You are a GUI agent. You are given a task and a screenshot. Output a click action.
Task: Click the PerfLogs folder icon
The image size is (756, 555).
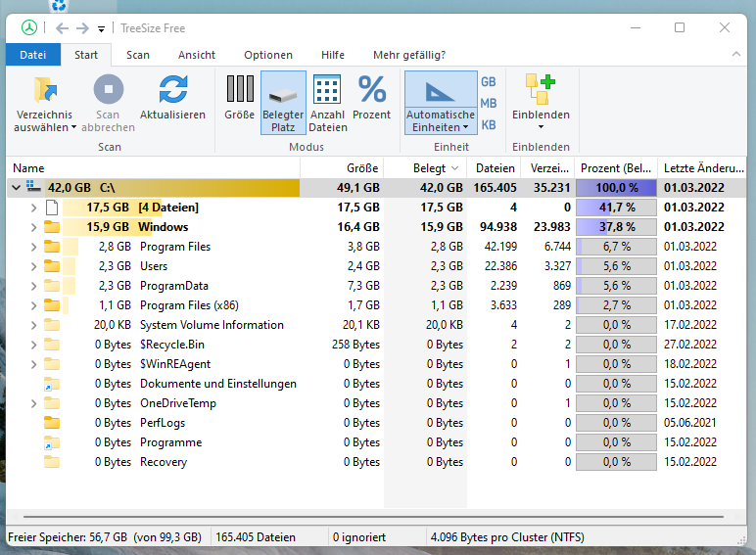click(x=52, y=423)
